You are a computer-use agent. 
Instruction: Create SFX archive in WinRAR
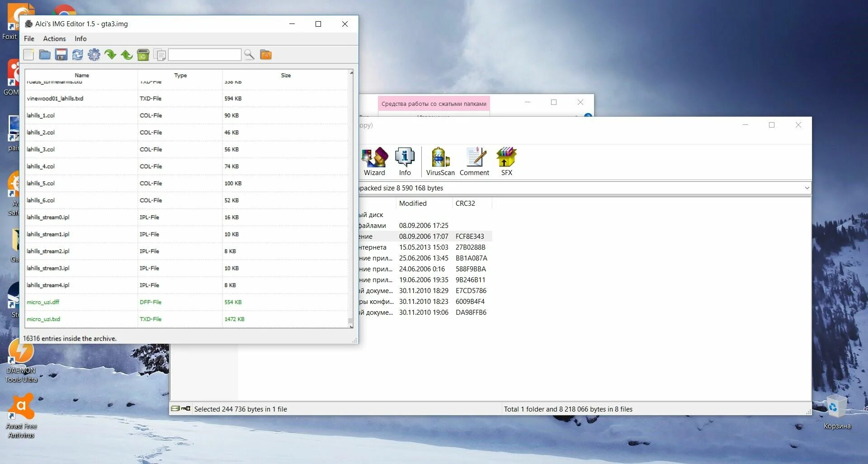(506, 161)
